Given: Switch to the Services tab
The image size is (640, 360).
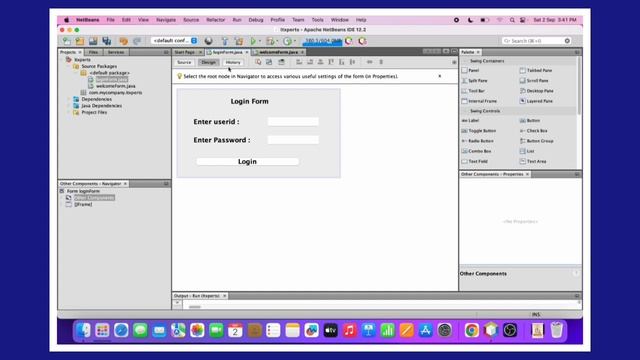Looking at the screenshot, I should [116, 52].
